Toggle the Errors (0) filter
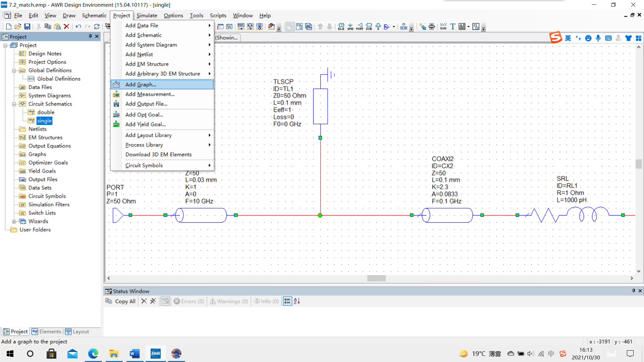Image resolution: width=644 pixels, height=362 pixels. point(189,301)
